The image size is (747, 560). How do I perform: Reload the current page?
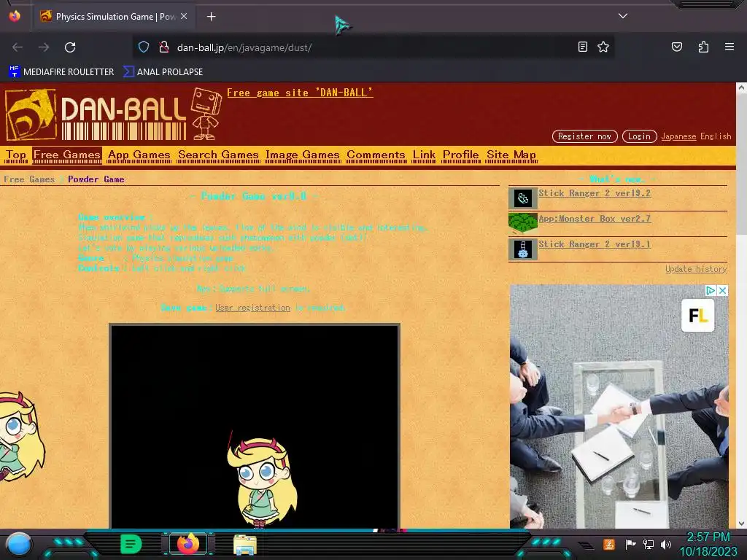[70, 47]
